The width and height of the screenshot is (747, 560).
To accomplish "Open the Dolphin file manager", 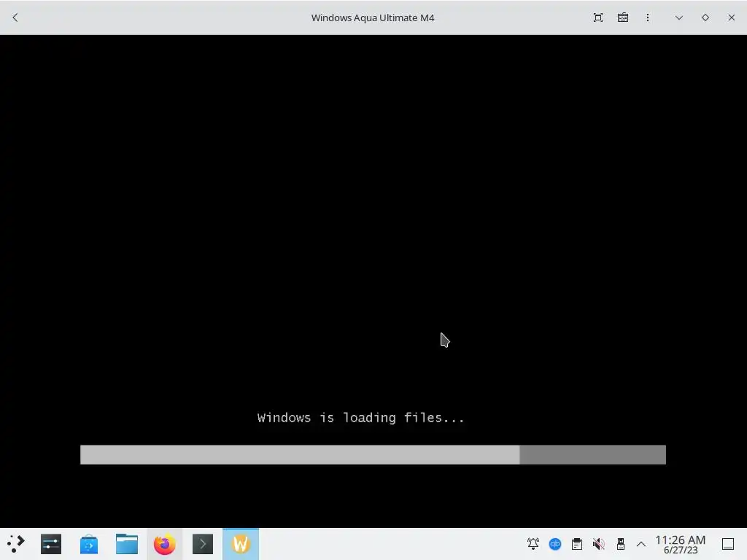I will 127,544.
